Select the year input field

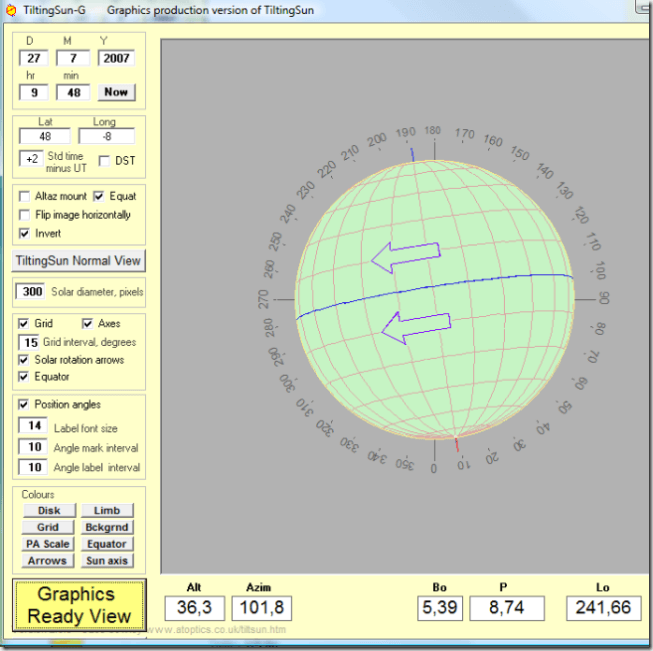pyautogui.click(x=116, y=58)
